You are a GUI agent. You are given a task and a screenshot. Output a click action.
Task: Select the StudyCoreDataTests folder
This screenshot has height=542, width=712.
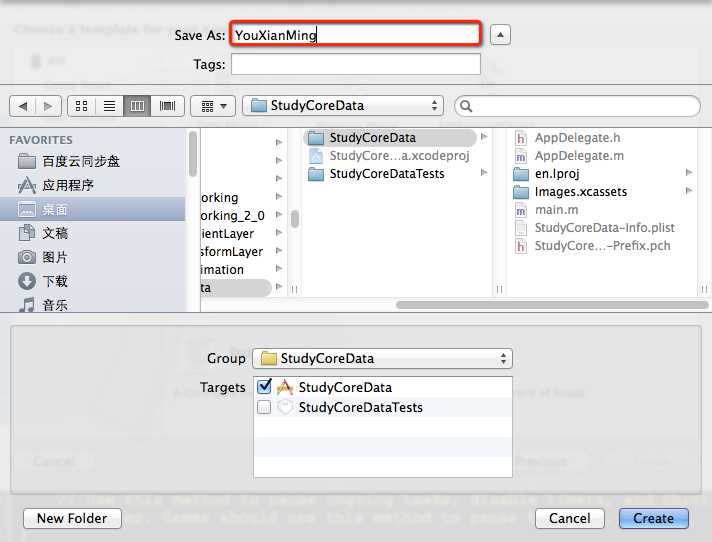[x=391, y=174]
